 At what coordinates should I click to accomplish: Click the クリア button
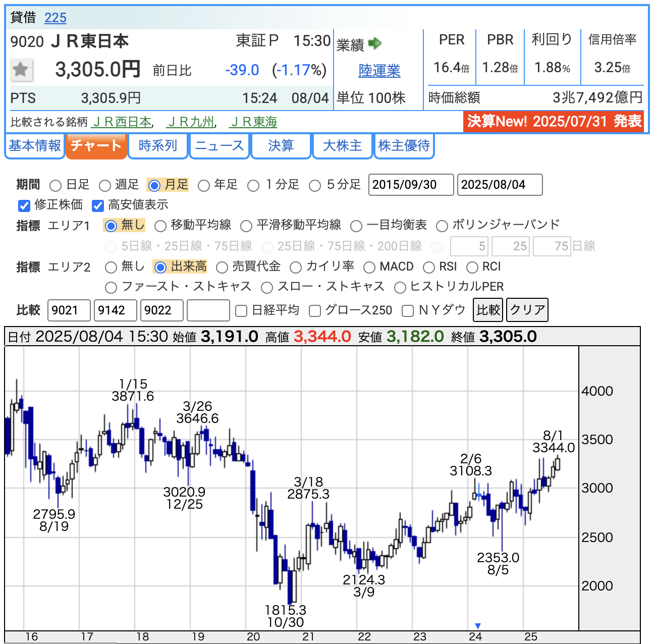click(527, 309)
